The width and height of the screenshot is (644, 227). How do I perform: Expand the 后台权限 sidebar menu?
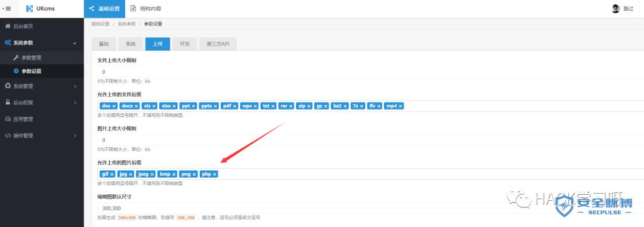[75, 102]
